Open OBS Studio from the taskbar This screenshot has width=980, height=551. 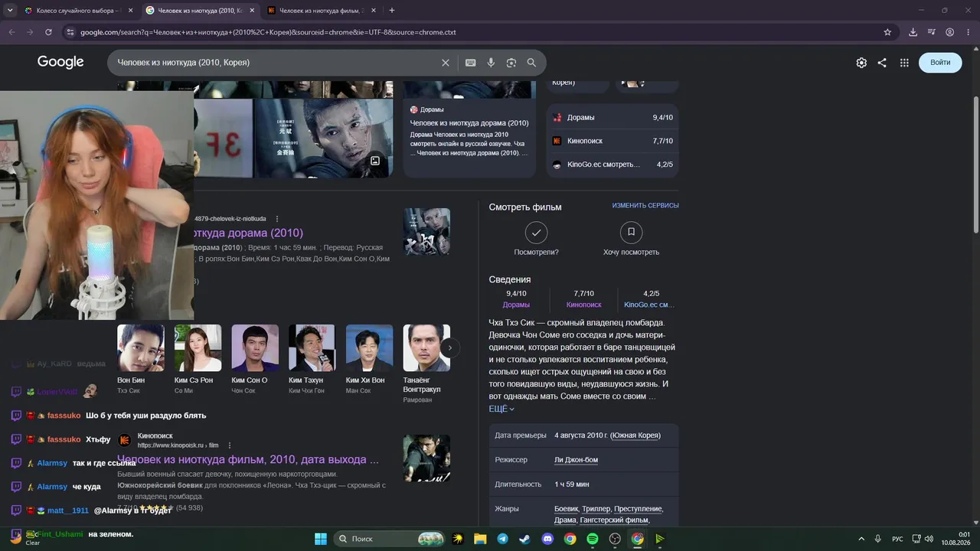point(615,539)
